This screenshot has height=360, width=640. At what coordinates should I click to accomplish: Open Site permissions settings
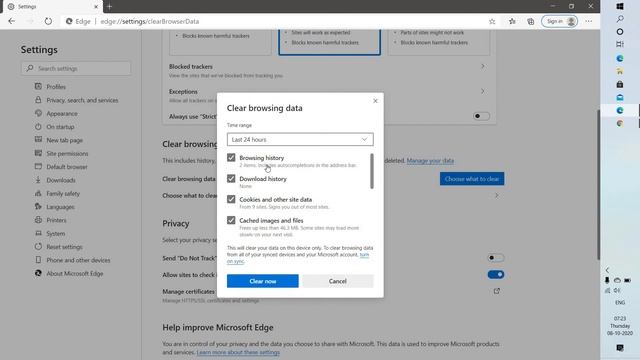point(67,153)
